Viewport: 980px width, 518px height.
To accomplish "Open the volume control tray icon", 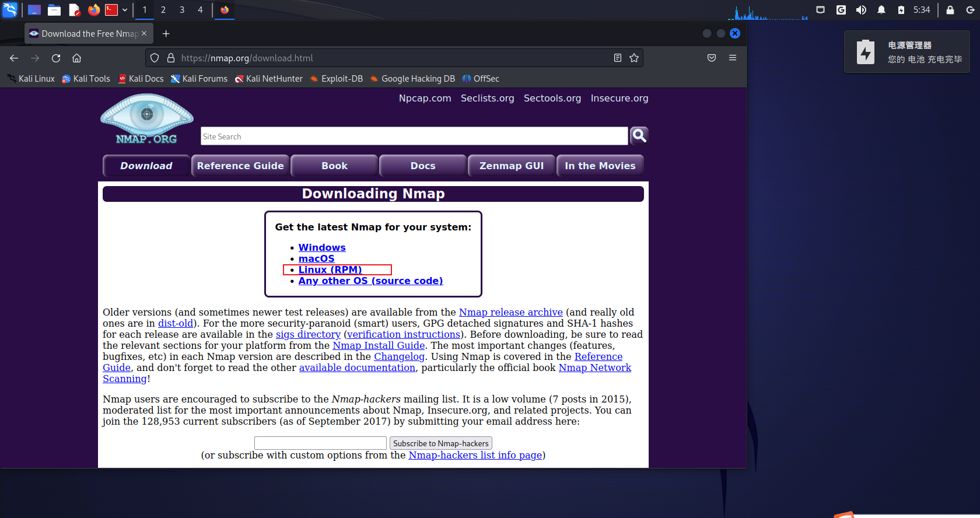I will [861, 10].
